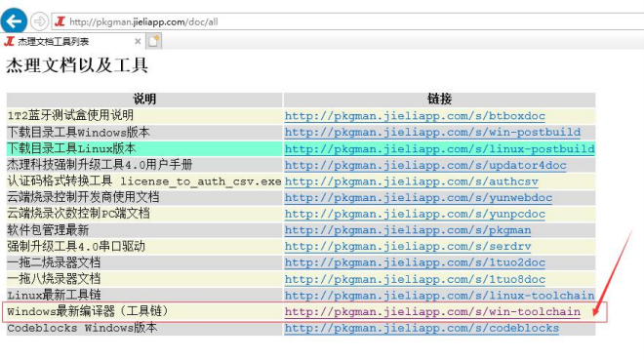Click the grey forward arrow button
The height and width of the screenshot is (360, 644).
(x=39, y=21)
